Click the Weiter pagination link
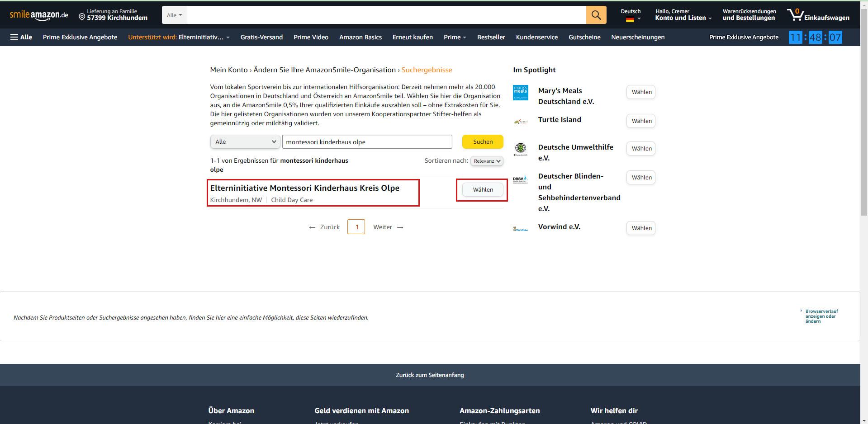The image size is (868, 424). 388,227
